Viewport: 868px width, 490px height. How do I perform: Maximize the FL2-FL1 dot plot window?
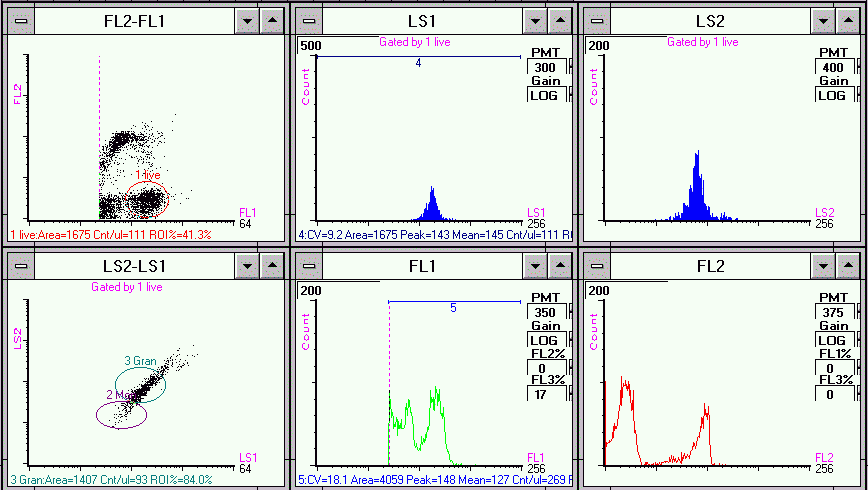(x=272, y=19)
